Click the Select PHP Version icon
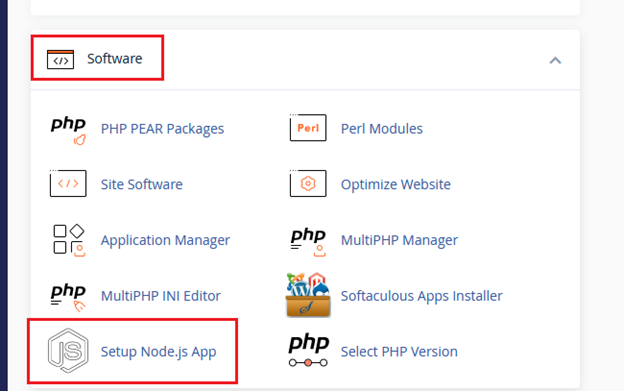Screen dimensions: 624x391 tap(308, 350)
